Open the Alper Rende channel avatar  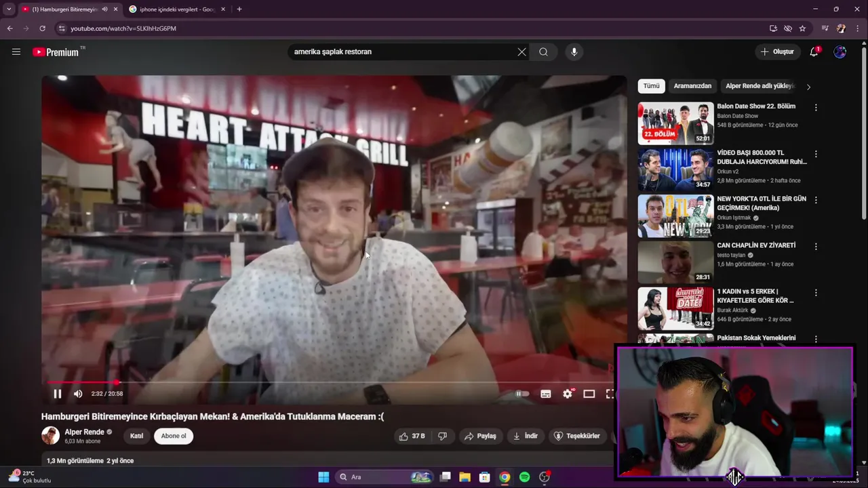click(50, 436)
